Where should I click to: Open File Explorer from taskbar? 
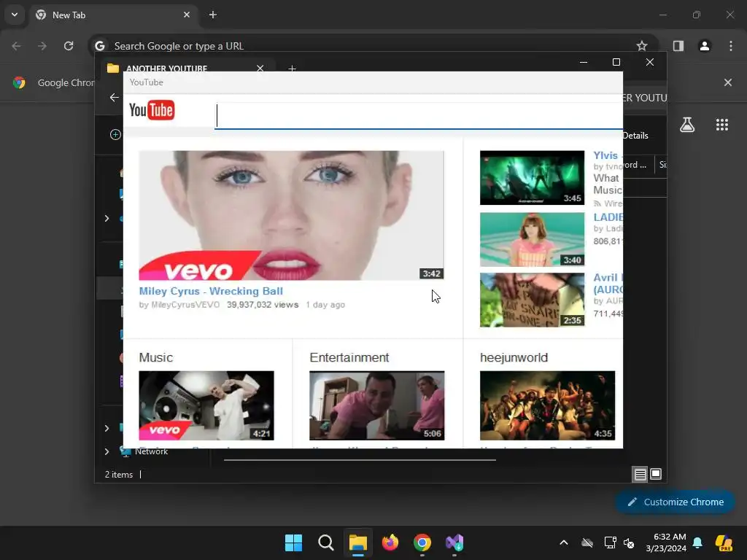(x=357, y=542)
